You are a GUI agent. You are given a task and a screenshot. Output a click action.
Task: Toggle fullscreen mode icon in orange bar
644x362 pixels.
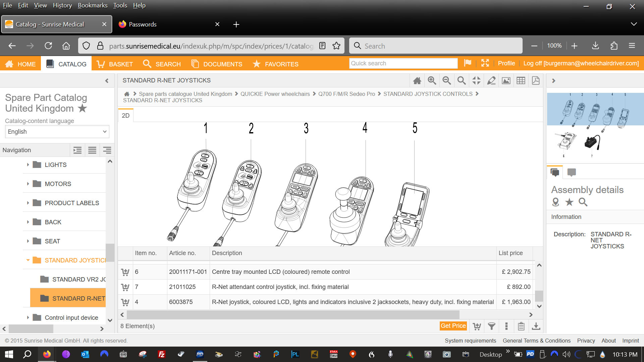click(x=485, y=63)
